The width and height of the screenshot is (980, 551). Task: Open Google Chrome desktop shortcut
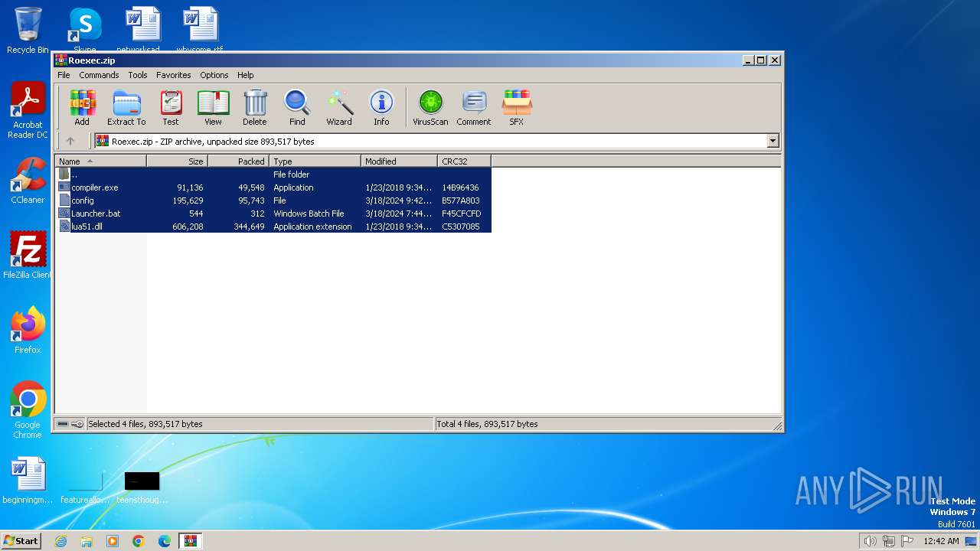(28, 410)
